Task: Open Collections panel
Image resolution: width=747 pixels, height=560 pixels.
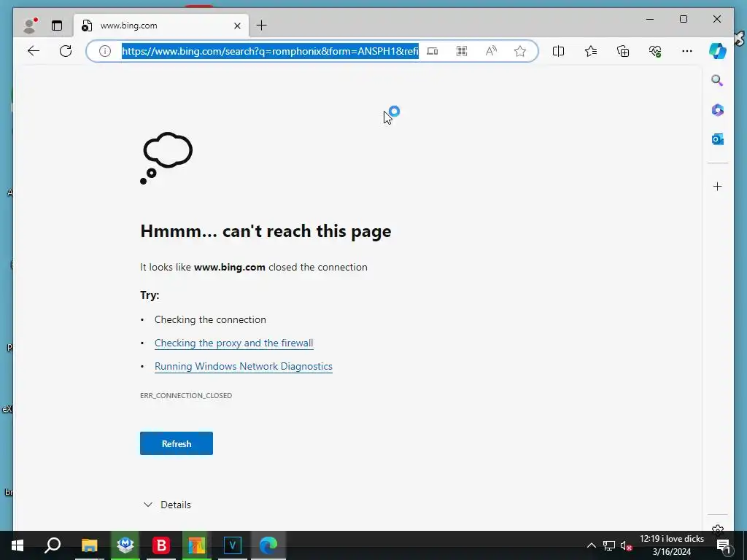Action: point(623,51)
